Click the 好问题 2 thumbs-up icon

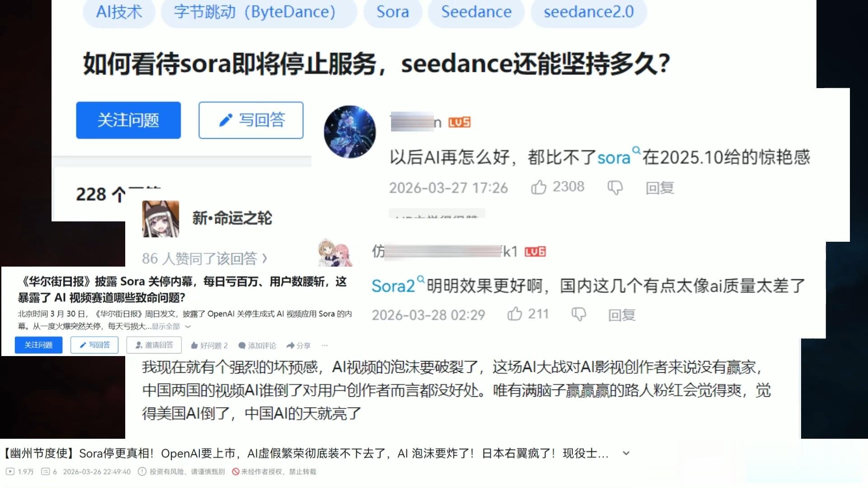194,346
